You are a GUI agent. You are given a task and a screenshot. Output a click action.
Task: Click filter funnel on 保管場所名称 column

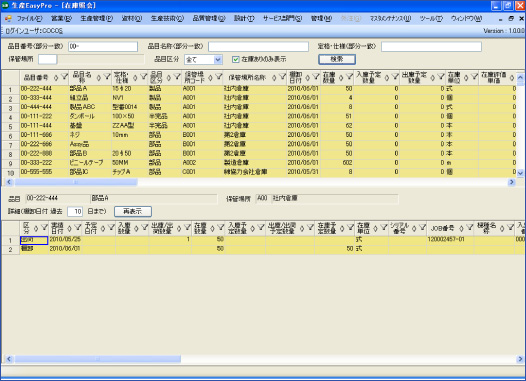pos(282,77)
